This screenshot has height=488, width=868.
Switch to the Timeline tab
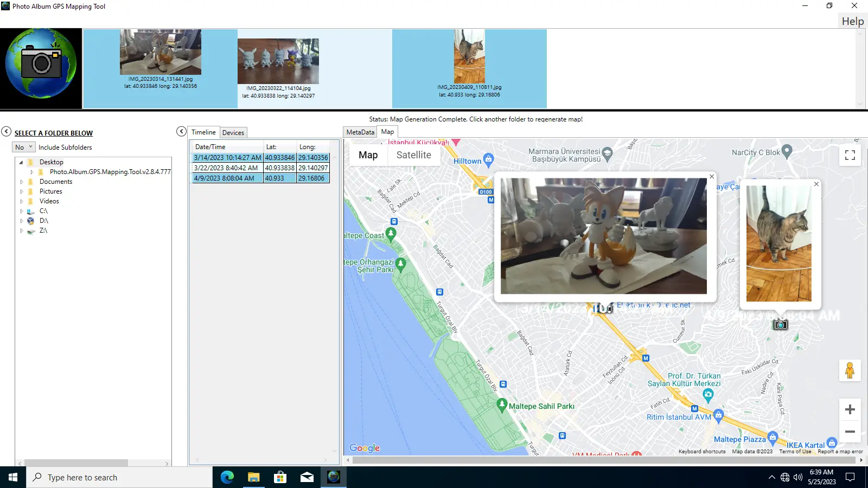pos(203,132)
